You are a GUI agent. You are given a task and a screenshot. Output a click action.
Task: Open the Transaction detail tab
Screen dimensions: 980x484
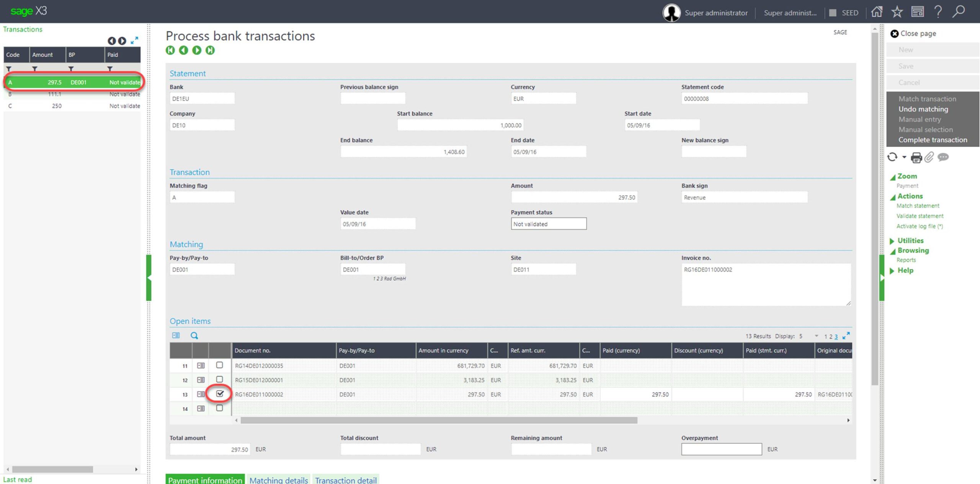pyautogui.click(x=346, y=480)
